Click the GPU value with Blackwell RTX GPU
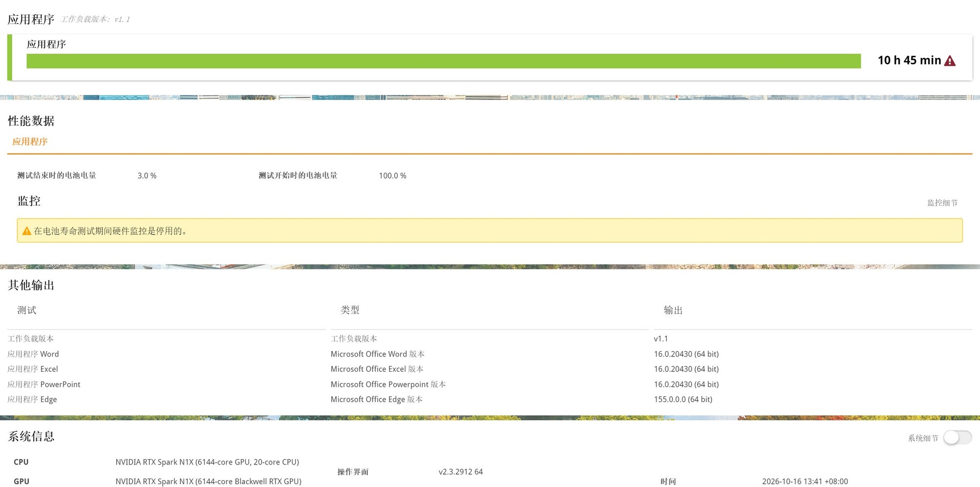 208,482
